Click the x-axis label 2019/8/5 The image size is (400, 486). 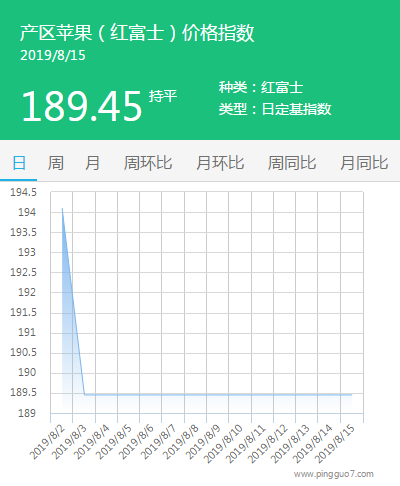click(114, 442)
